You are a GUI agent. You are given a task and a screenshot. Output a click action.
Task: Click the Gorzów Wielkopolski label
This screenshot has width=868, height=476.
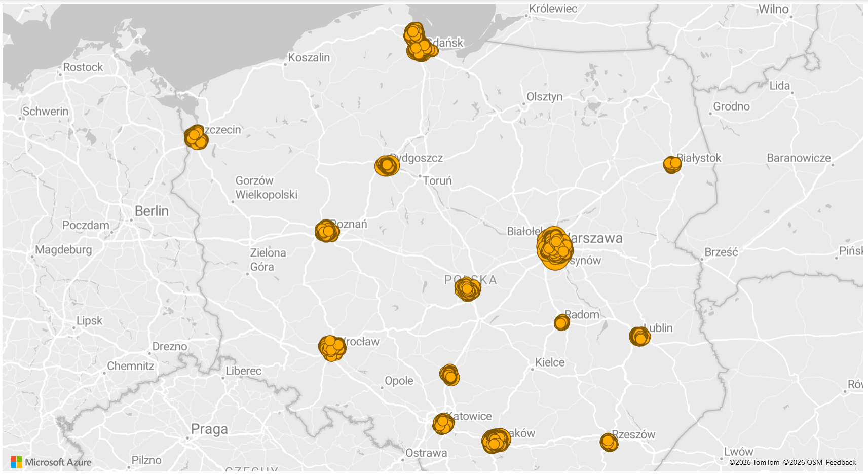[x=266, y=188]
